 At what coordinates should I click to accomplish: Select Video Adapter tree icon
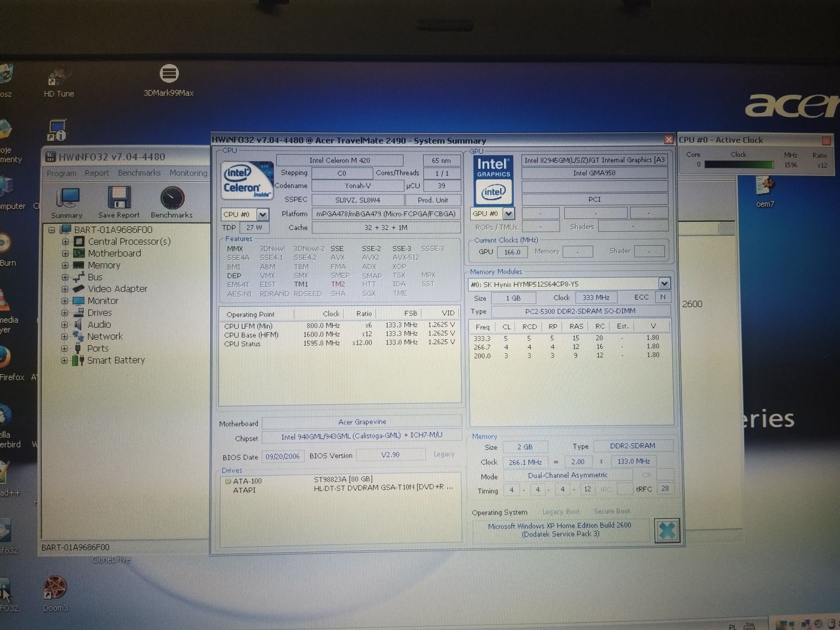pyautogui.click(x=79, y=289)
